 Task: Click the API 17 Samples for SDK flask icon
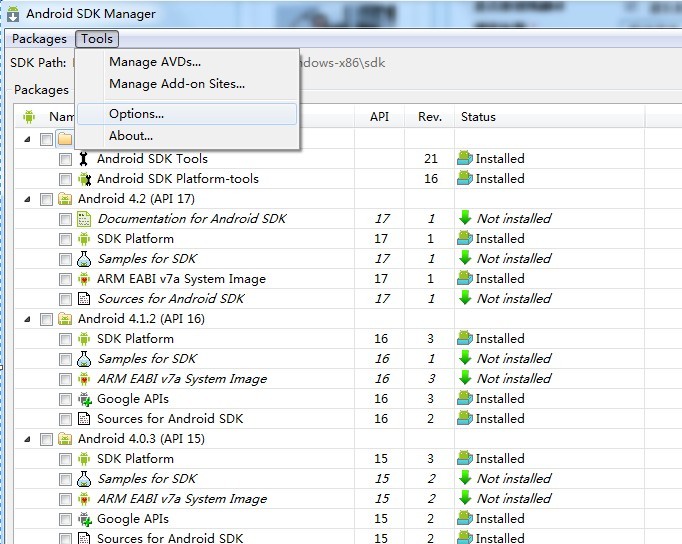pos(84,259)
